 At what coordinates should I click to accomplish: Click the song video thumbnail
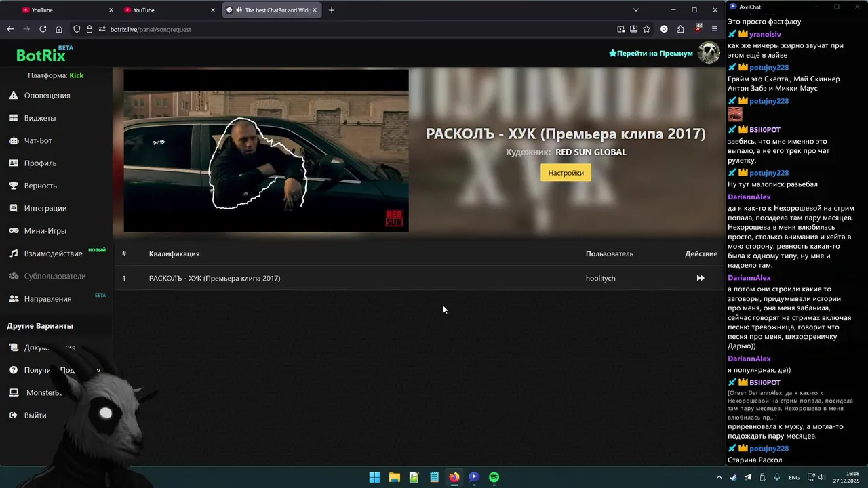pyautogui.click(x=266, y=150)
